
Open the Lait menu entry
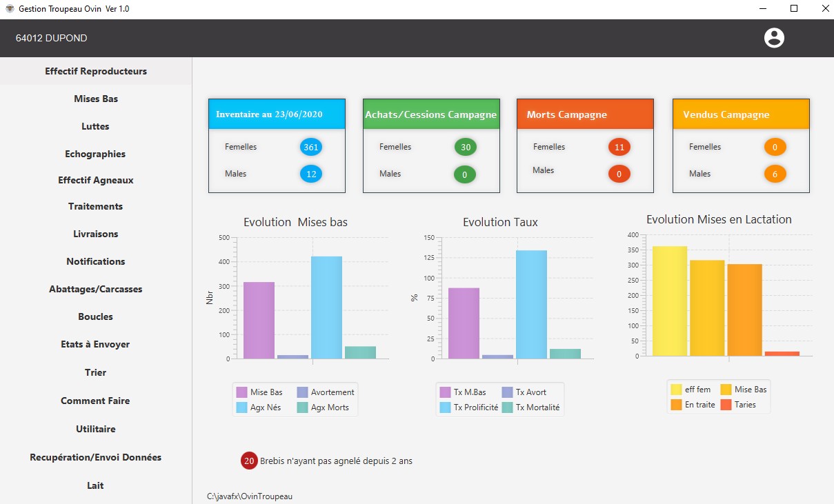point(96,485)
